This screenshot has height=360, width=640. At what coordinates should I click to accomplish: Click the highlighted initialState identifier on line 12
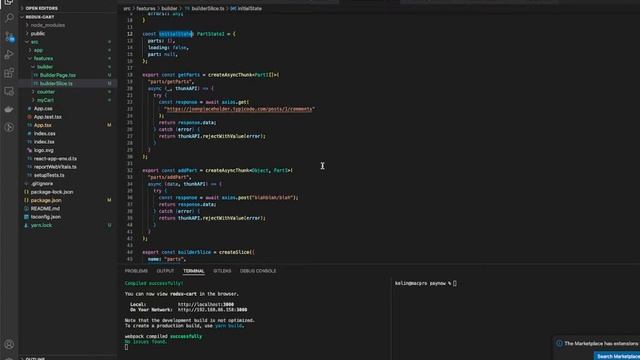(x=176, y=34)
